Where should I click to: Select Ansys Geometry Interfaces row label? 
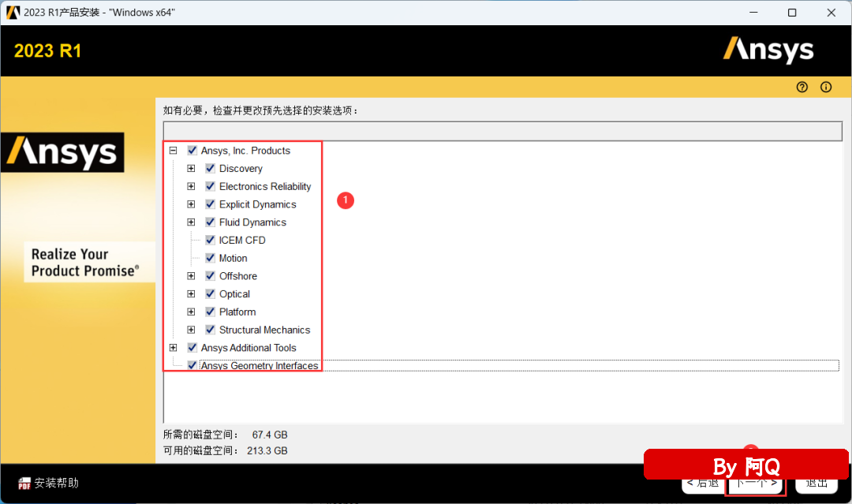pos(260,365)
